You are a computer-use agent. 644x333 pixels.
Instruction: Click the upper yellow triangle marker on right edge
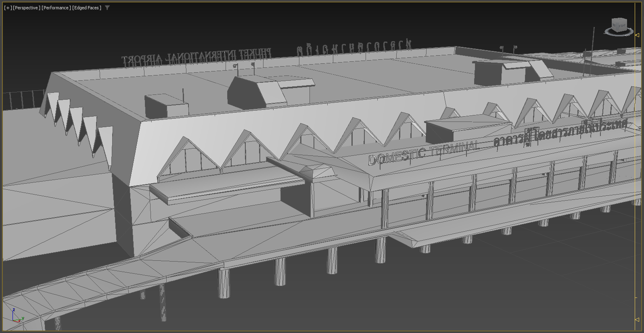point(637,35)
